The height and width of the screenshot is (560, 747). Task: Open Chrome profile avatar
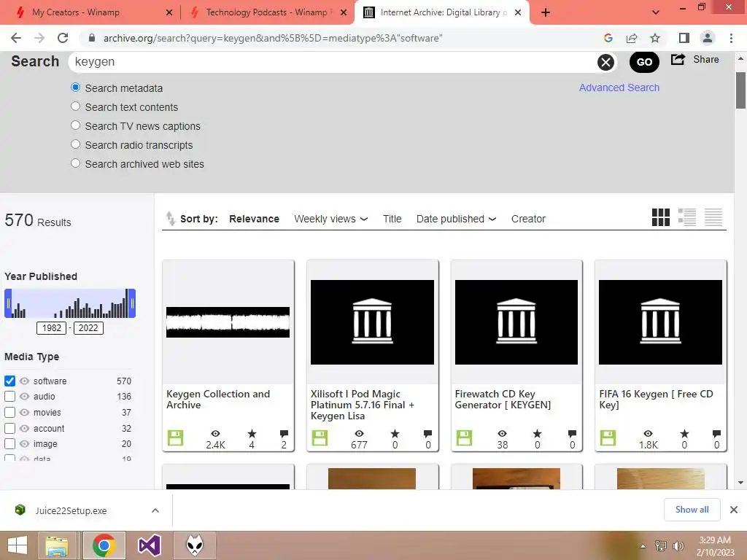[x=708, y=38]
